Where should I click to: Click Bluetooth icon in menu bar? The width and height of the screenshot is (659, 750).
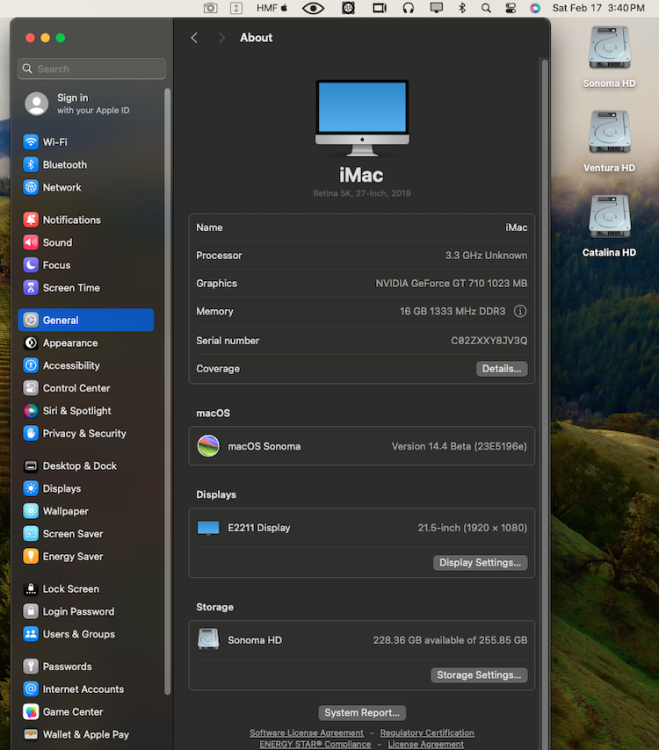[x=462, y=8]
